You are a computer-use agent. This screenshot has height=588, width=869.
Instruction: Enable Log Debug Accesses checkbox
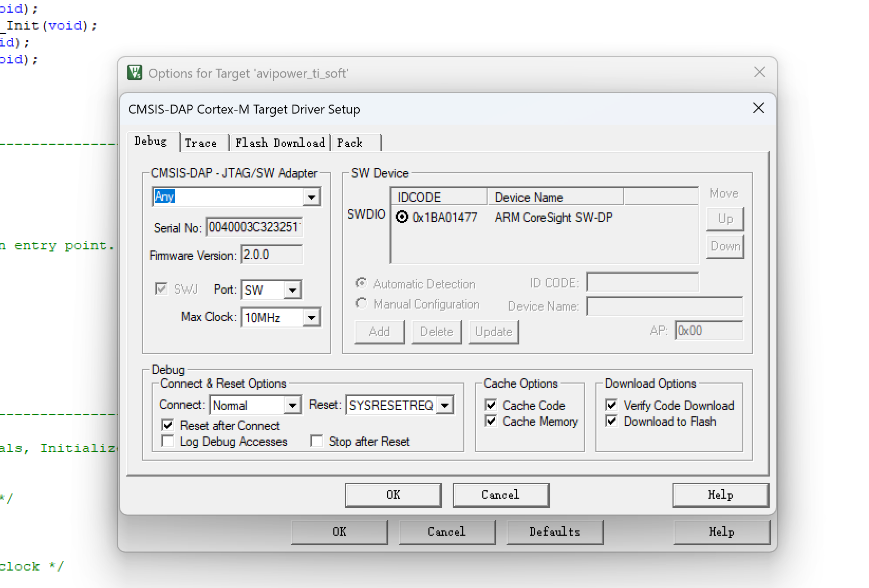168,441
